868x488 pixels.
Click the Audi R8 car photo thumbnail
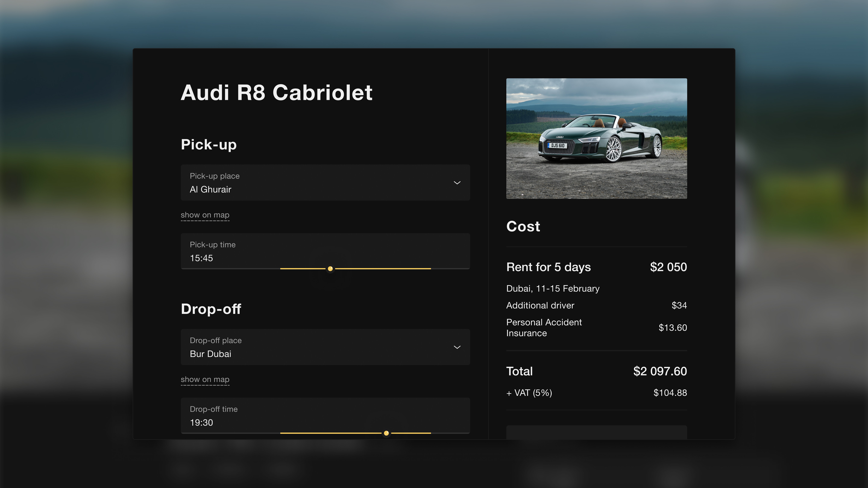596,138
